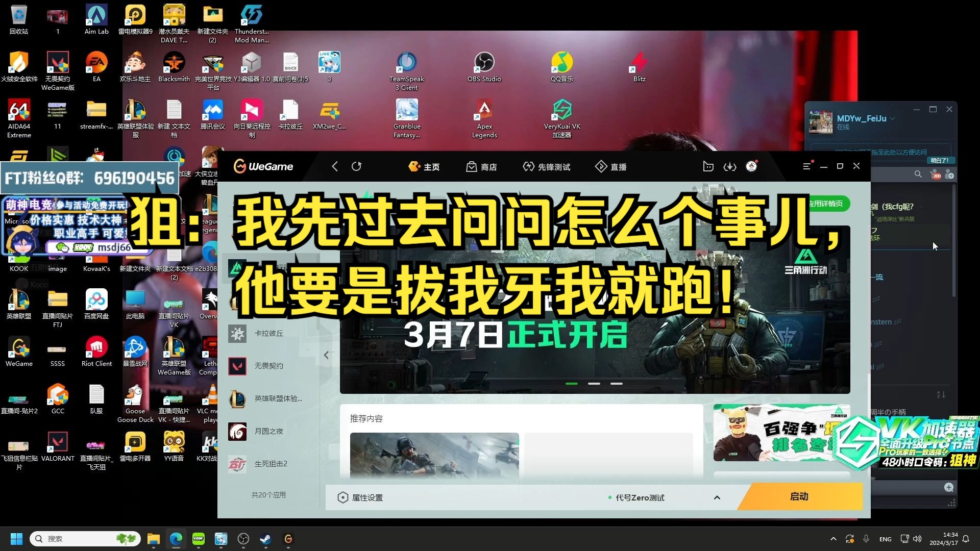Click 共20个应用 text

(x=268, y=495)
